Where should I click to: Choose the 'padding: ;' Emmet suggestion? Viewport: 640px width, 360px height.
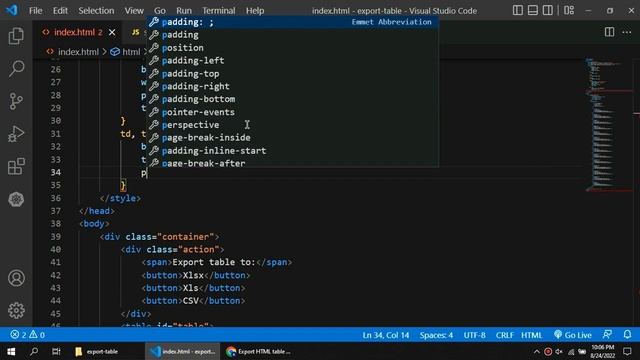click(292, 22)
